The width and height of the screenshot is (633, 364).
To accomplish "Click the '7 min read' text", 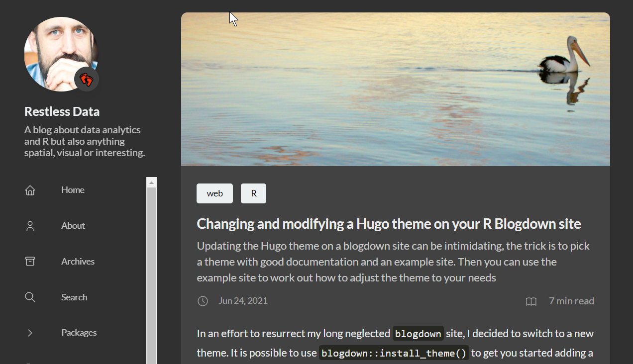I will pyautogui.click(x=571, y=301).
